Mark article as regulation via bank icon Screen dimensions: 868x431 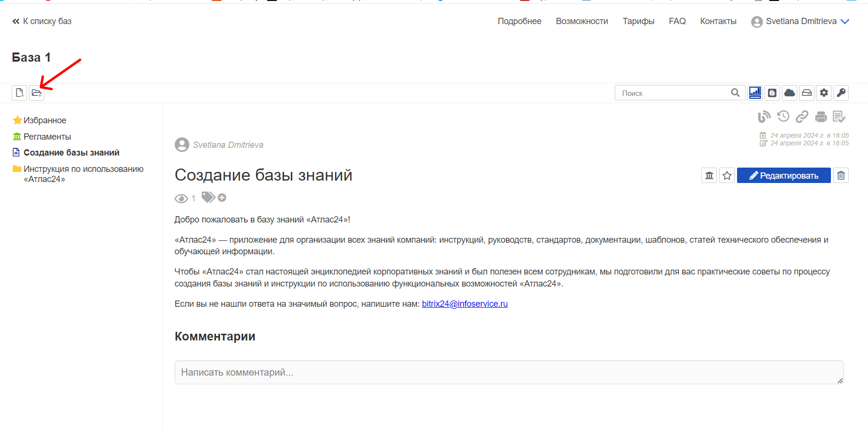[x=709, y=175]
